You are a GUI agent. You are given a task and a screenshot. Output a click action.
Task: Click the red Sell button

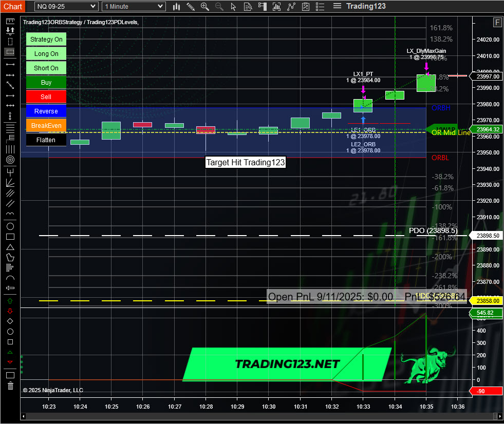coord(46,97)
